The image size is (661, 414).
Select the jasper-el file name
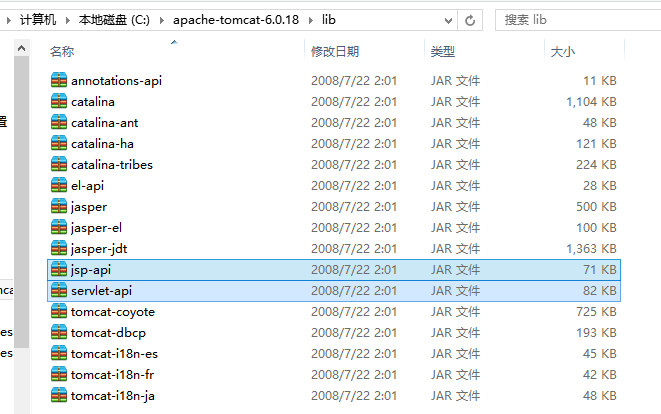(96, 228)
